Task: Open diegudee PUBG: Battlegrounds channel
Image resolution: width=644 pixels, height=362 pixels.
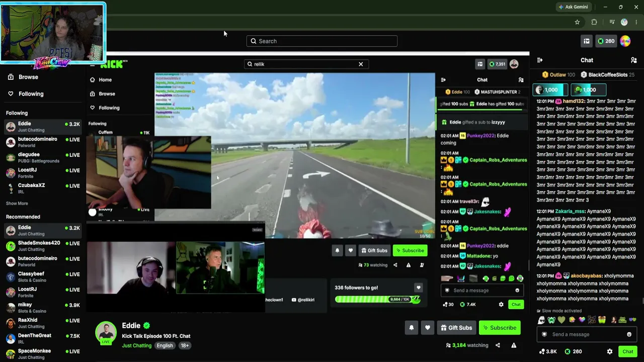Action: pos(43,157)
